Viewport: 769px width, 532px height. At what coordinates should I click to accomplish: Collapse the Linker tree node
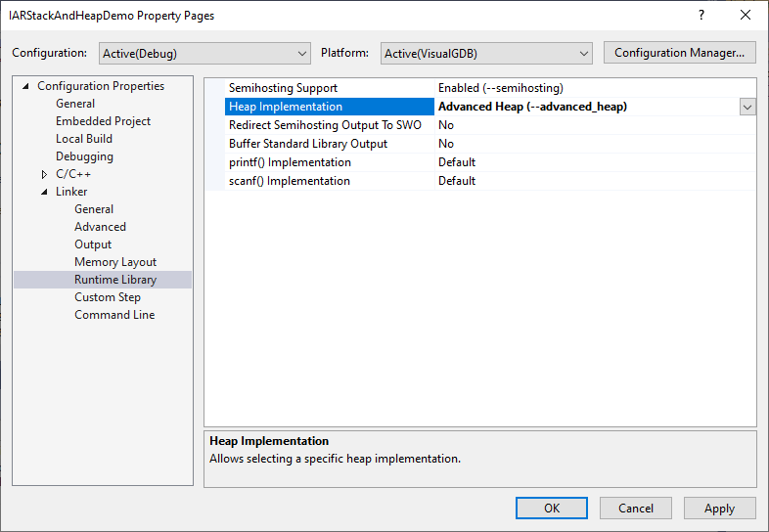click(44, 192)
